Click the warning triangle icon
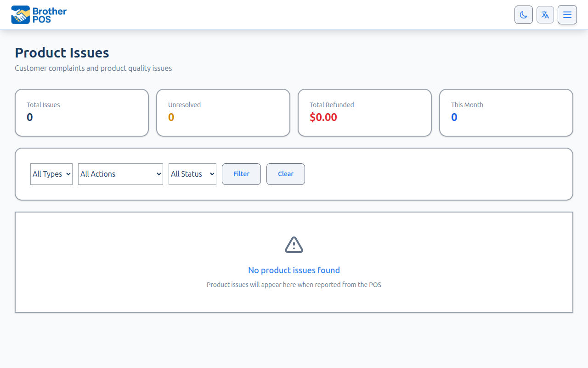This screenshot has height=368, width=588. click(294, 245)
